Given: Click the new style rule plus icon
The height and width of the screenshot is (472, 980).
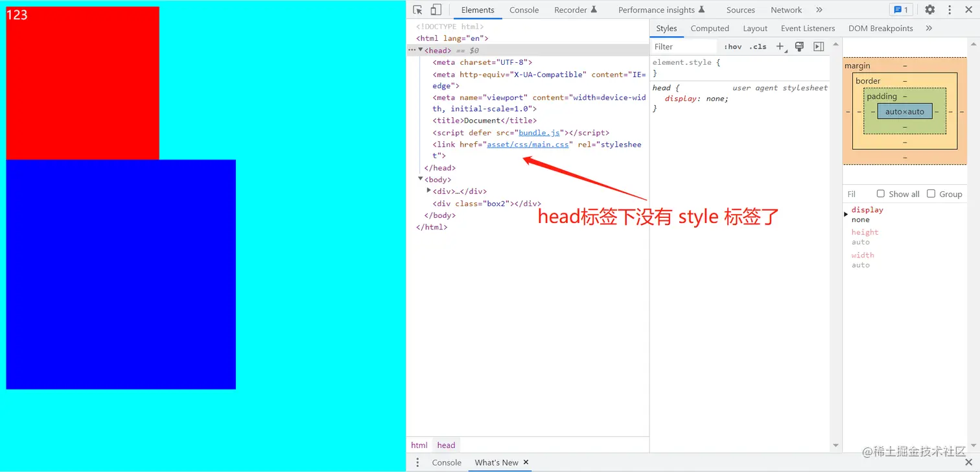Looking at the screenshot, I should pyautogui.click(x=780, y=47).
